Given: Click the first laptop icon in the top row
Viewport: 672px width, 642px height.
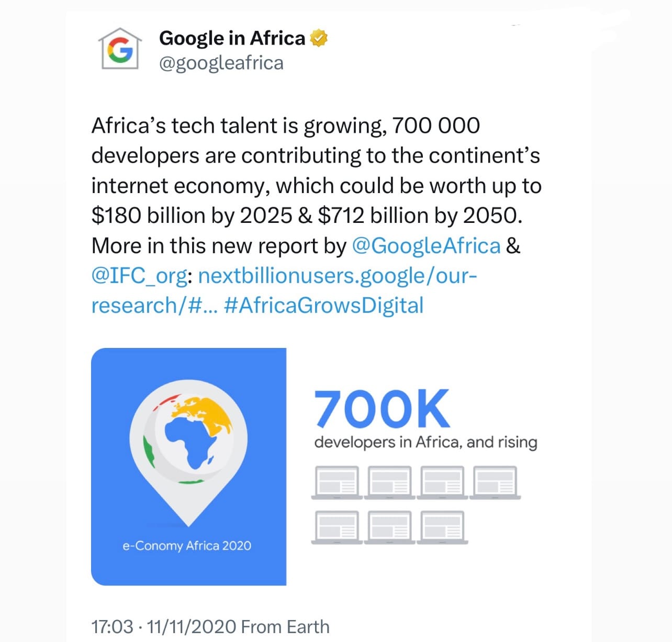Looking at the screenshot, I should click(x=337, y=482).
